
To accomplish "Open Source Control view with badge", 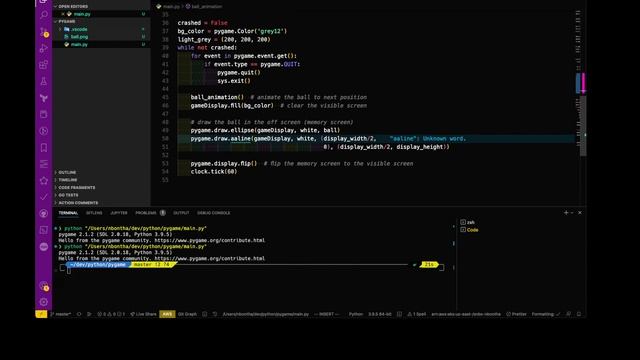I will 44,32.
